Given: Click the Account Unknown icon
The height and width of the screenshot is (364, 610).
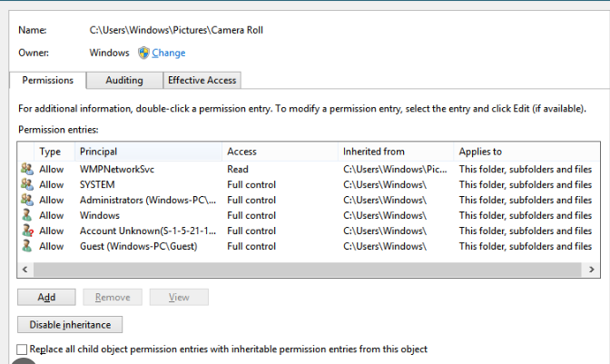Looking at the screenshot, I should tap(25, 231).
